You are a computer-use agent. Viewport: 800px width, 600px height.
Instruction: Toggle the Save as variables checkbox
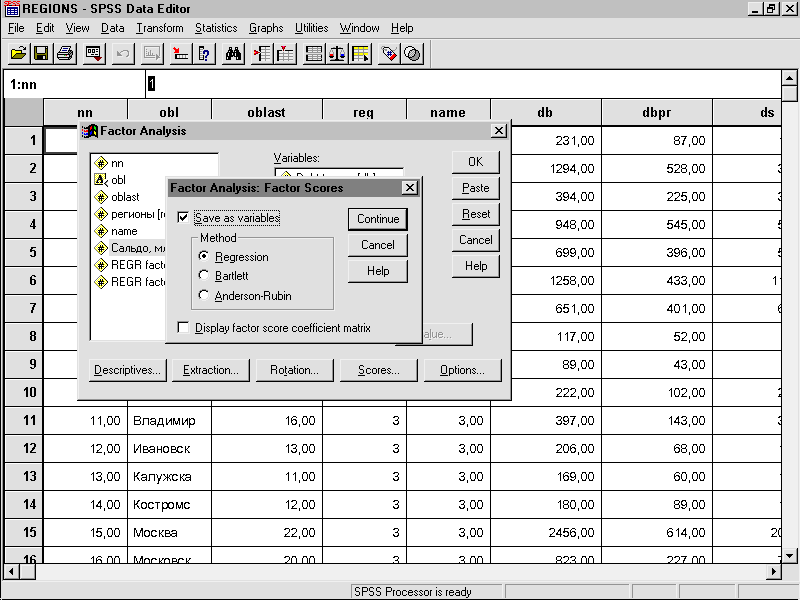(x=183, y=217)
